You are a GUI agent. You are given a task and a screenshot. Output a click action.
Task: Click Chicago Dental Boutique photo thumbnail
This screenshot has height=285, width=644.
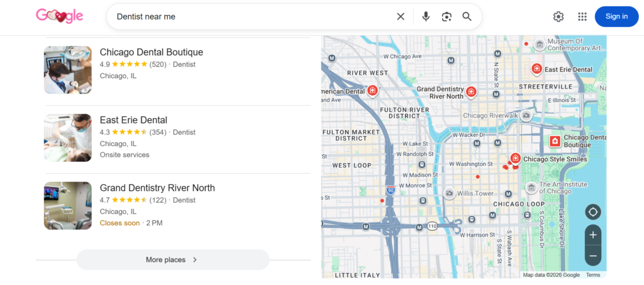pos(68,70)
